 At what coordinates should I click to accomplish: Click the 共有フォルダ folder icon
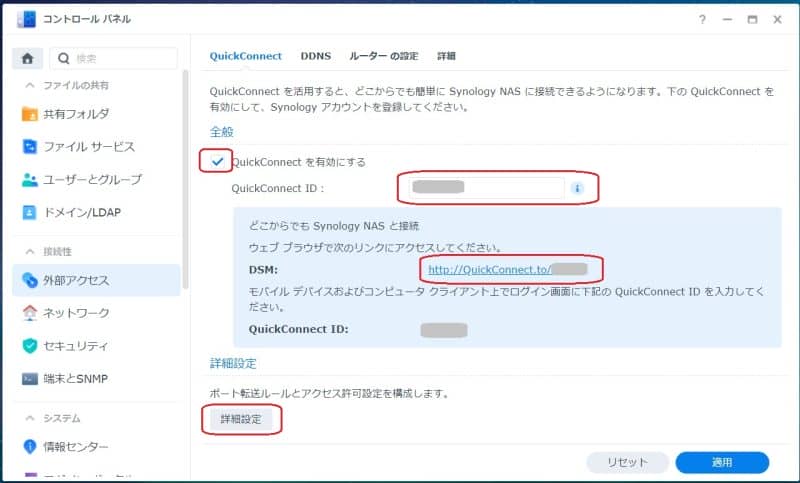pyautogui.click(x=30, y=114)
